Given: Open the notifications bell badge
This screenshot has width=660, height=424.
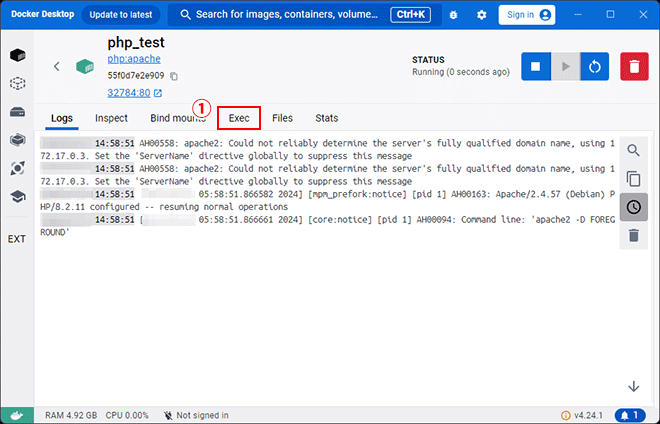Looking at the screenshot, I should click(x=630, y=416).
